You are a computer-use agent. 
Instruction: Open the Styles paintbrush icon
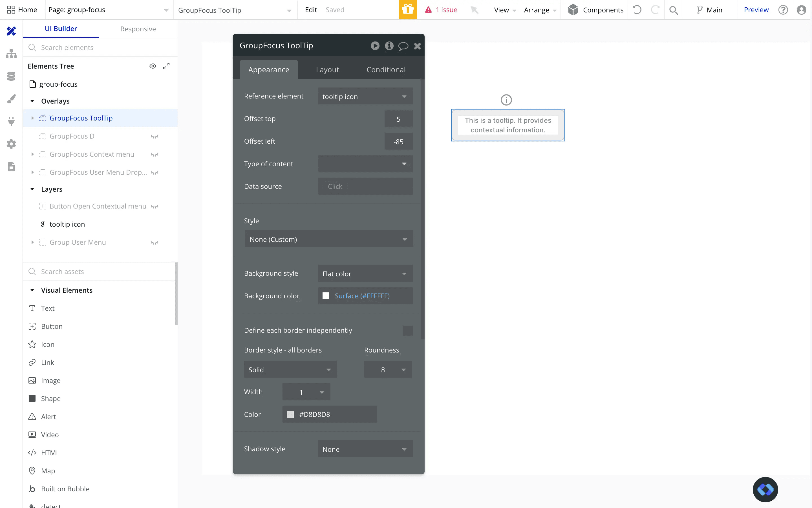tap(11, 99)
